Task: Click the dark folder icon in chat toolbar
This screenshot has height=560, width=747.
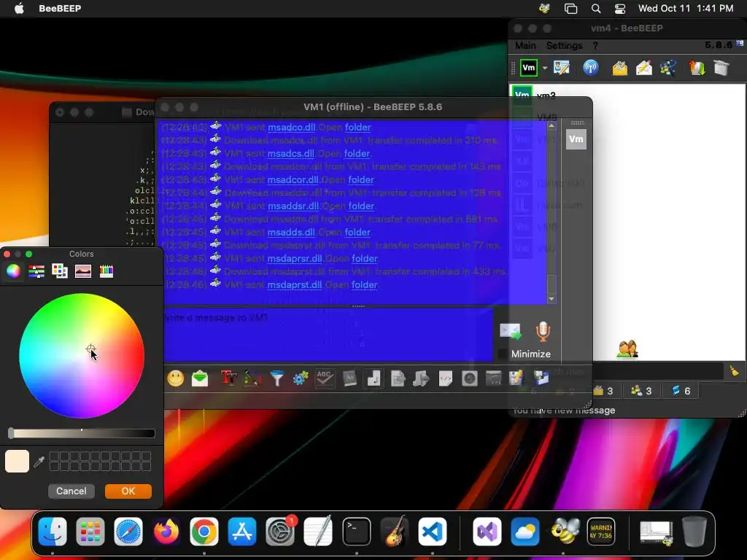Action: click(x=494, y=378)
